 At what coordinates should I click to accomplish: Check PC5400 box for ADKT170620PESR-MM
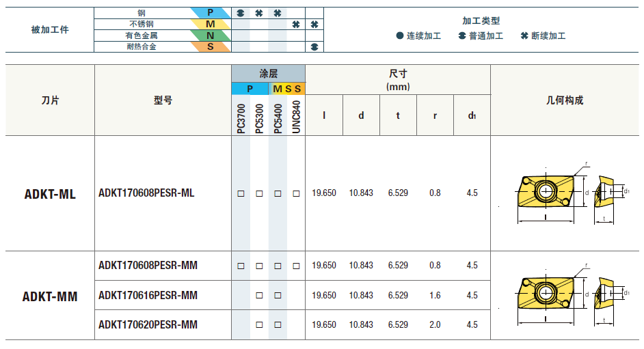(278, 325)
